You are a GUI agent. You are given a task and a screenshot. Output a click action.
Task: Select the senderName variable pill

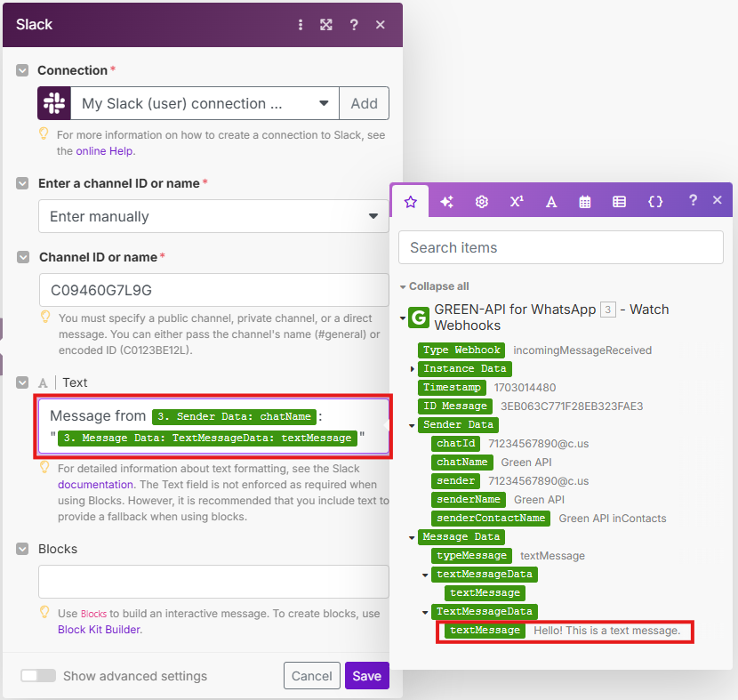point(469,500)
